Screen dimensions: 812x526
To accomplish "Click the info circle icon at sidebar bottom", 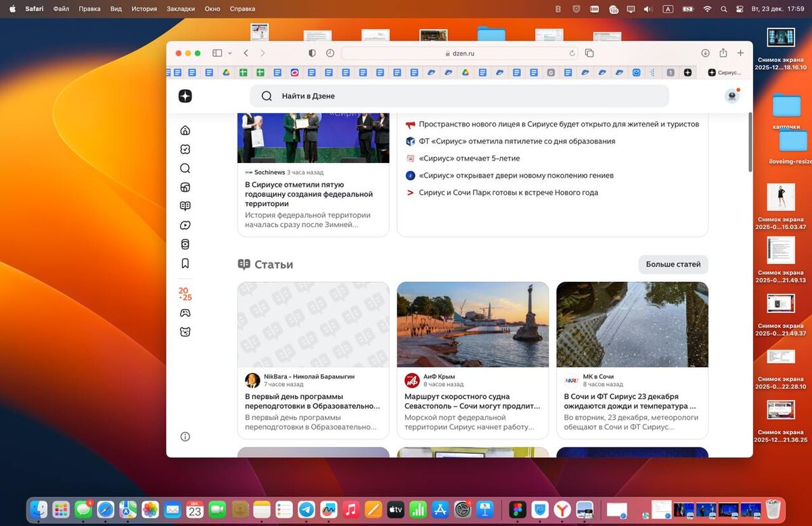I will [185, 437].
